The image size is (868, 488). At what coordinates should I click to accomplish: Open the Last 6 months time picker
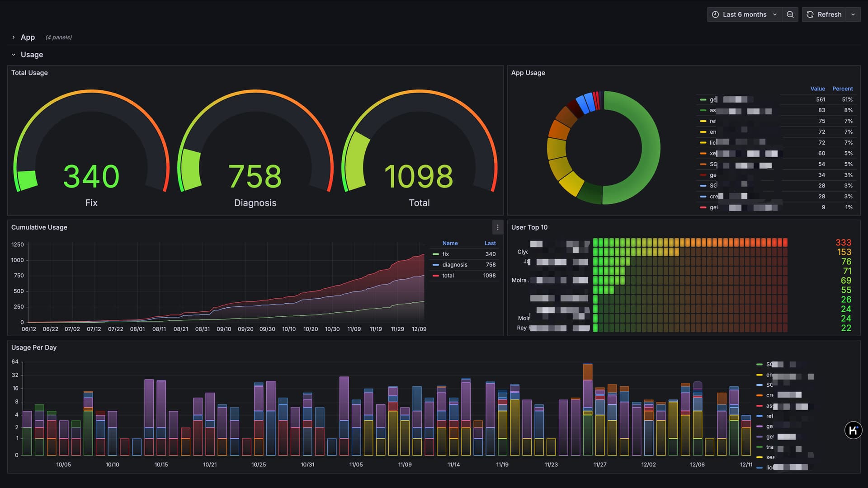(x=744, y=14)
